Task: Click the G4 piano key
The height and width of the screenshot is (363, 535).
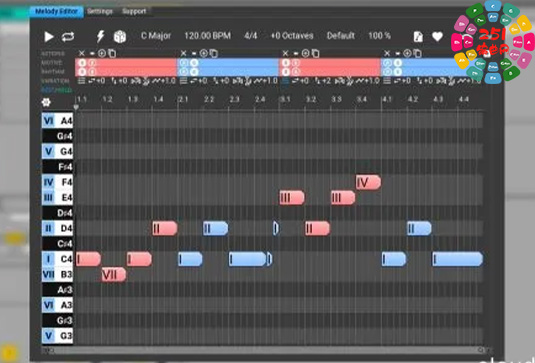Action: tap(57, 151)
